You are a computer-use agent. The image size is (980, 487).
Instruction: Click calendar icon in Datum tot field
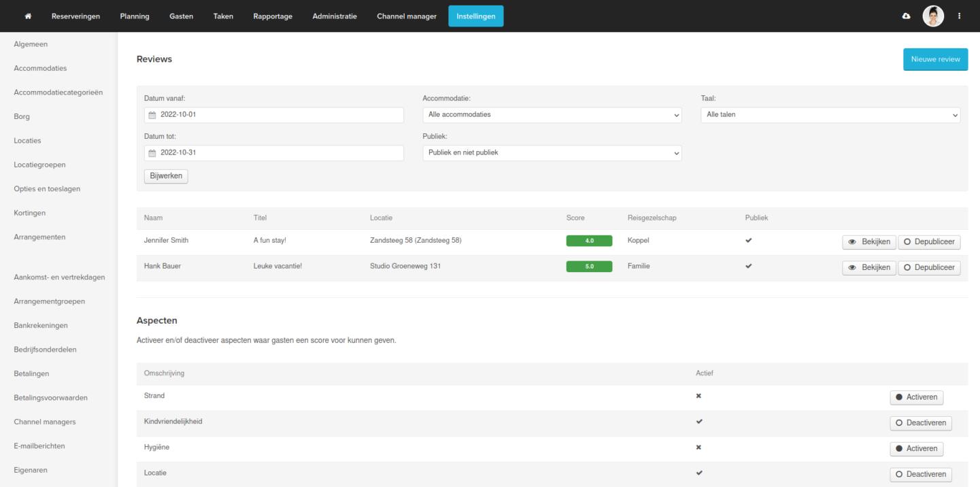click(152, 153)
